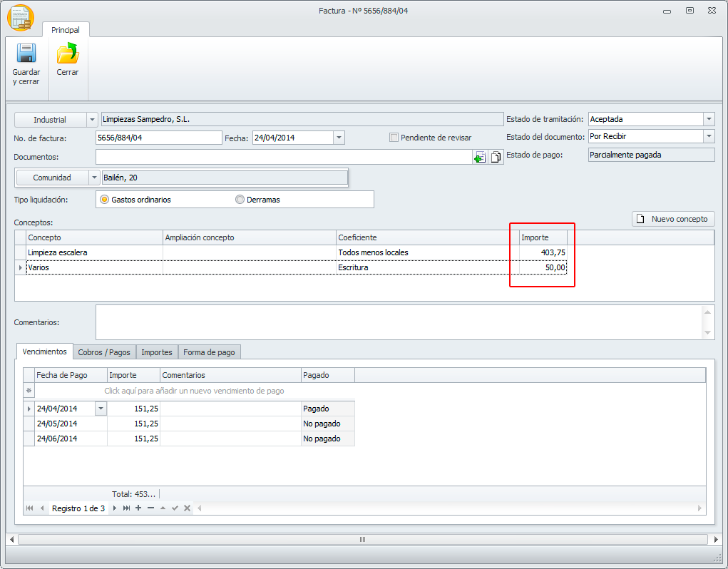Select the Gastos ordinarios radio button

(x=104, y=200)
